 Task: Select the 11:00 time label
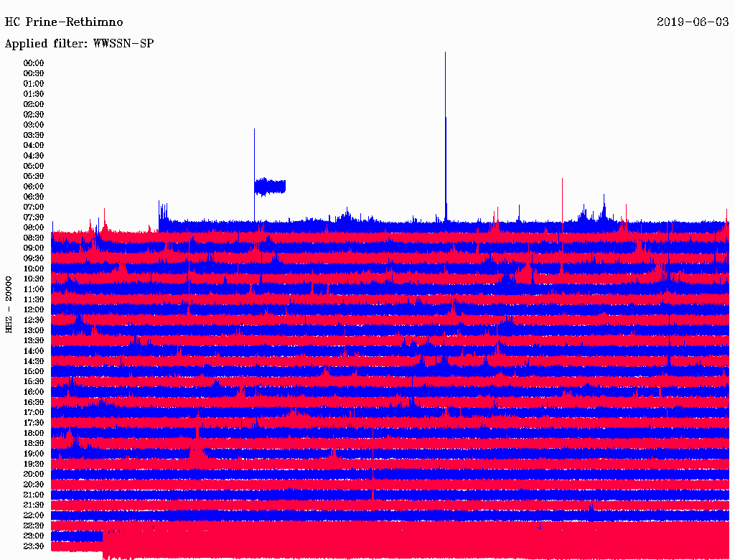click(33, 289)
